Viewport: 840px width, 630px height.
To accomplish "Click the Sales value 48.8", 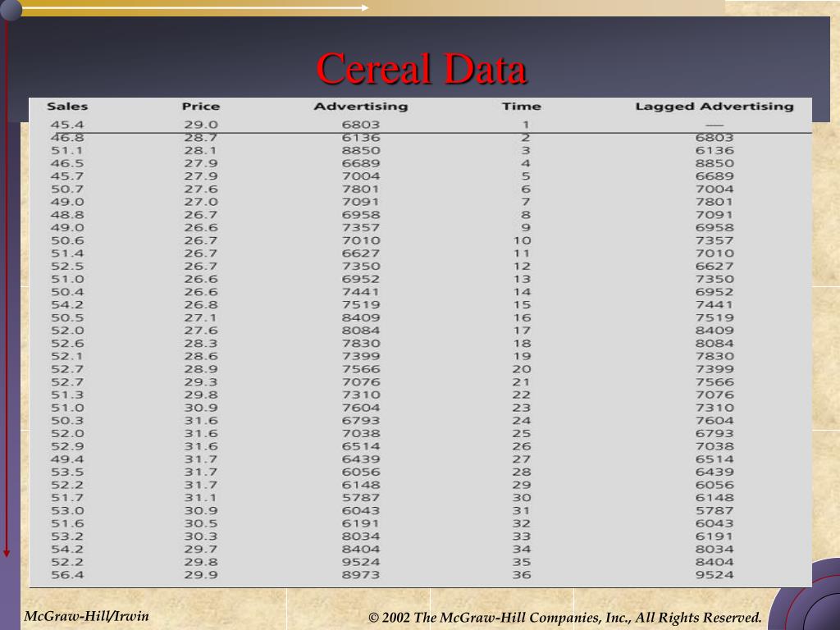I will click(67, 215).
